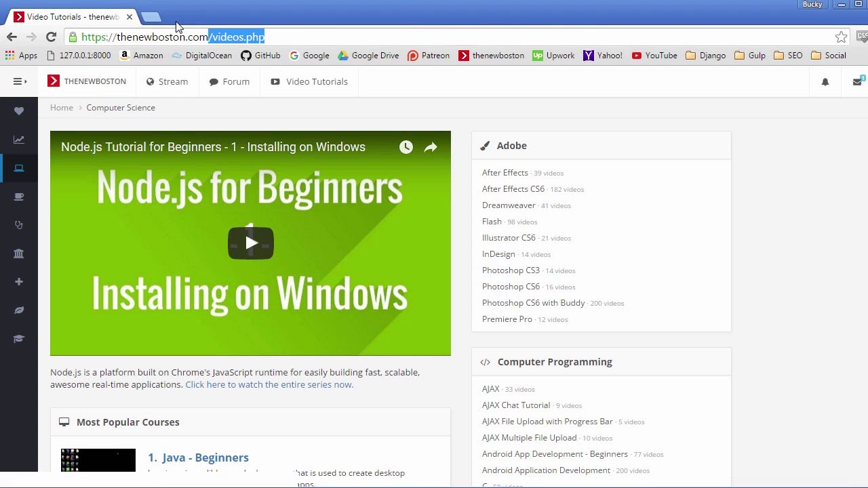Click the Bucky profile button in title bar

pos(812,5)
